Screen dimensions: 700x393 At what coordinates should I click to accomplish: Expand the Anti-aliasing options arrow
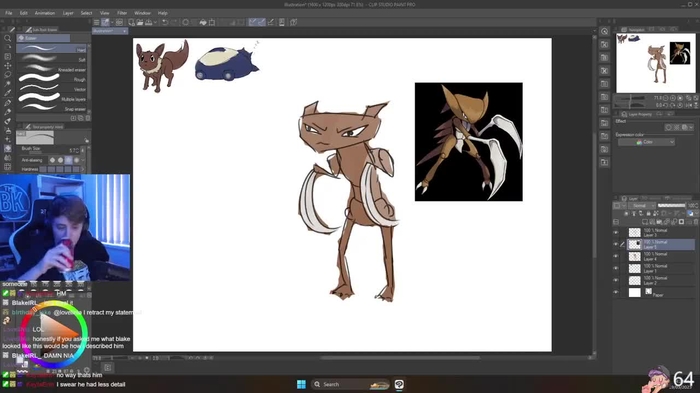(x=83, y=160)
